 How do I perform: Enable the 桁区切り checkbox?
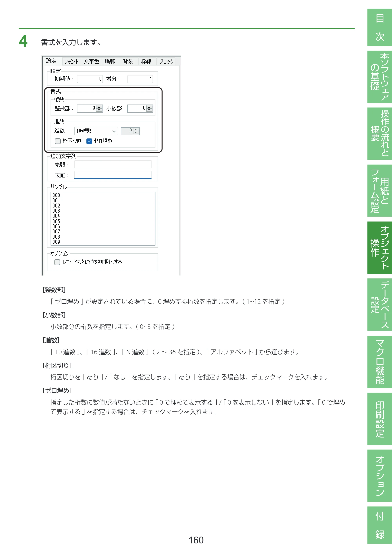coord(57,141)
